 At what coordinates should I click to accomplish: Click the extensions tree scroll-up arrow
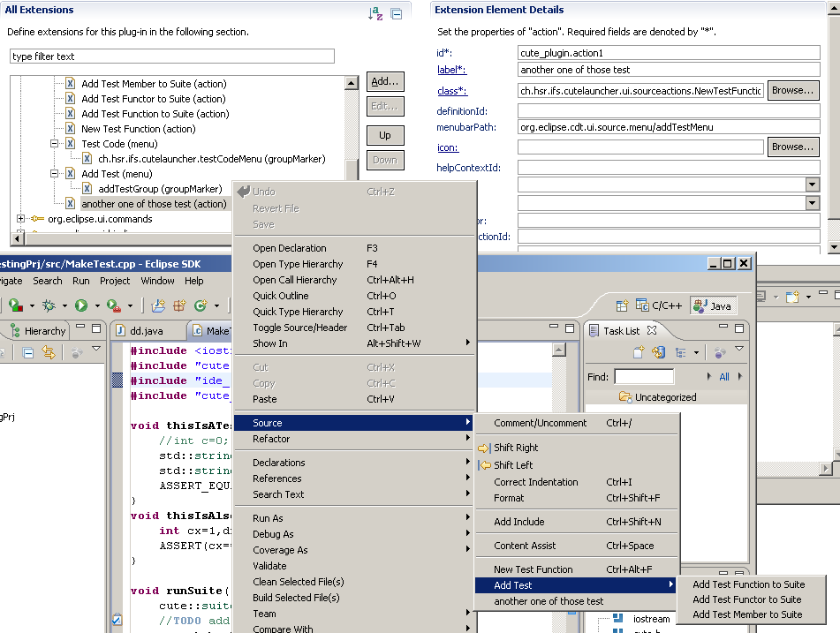(352, 82)
